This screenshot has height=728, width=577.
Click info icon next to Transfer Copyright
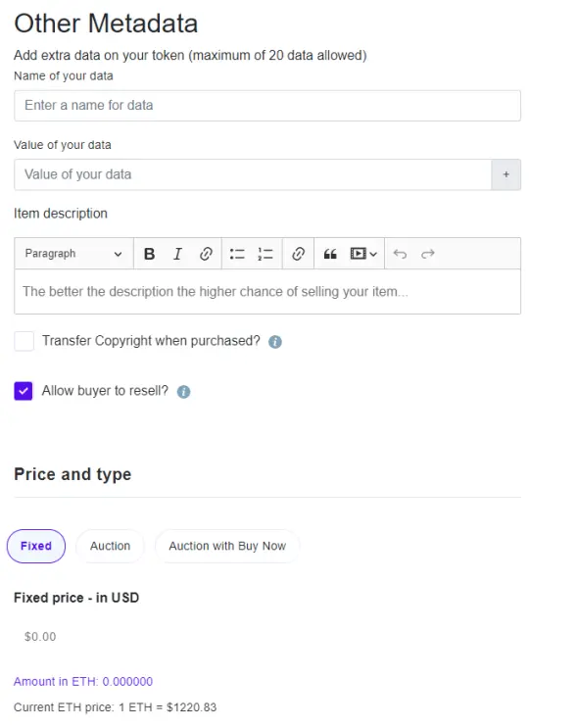[x=275, y=342]
